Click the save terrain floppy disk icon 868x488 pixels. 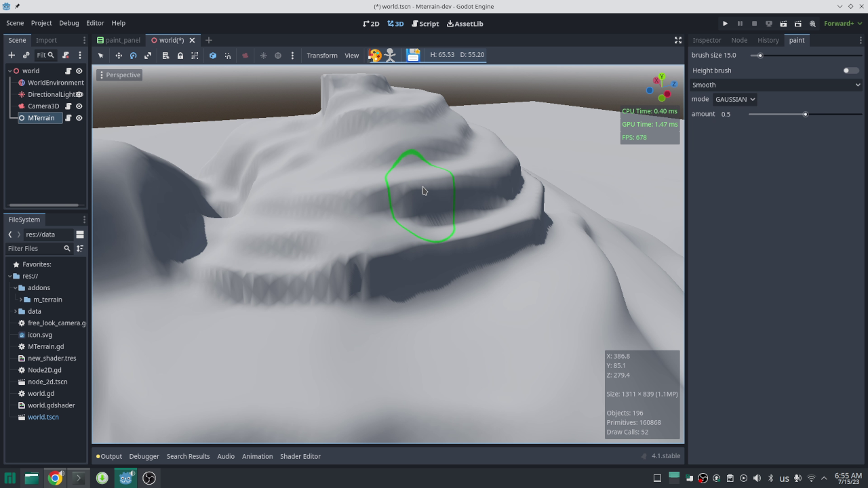click(x=414, y=55)
